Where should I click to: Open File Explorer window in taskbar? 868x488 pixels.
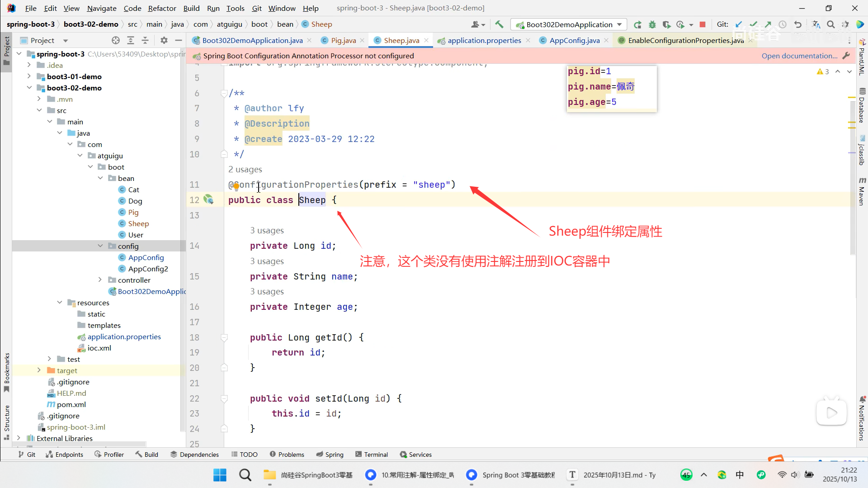click(308, 475)
